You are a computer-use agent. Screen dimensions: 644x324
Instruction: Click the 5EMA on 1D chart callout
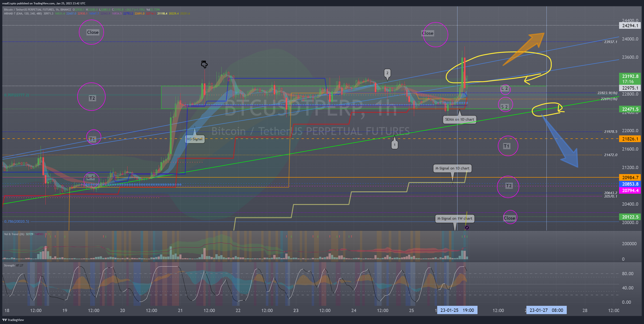(x=460, y=119)
